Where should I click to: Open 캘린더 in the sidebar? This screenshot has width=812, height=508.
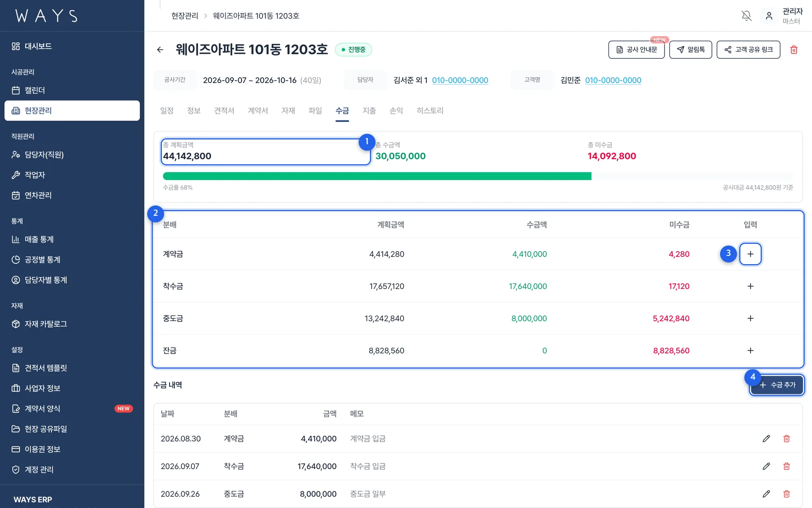point(72,90)
